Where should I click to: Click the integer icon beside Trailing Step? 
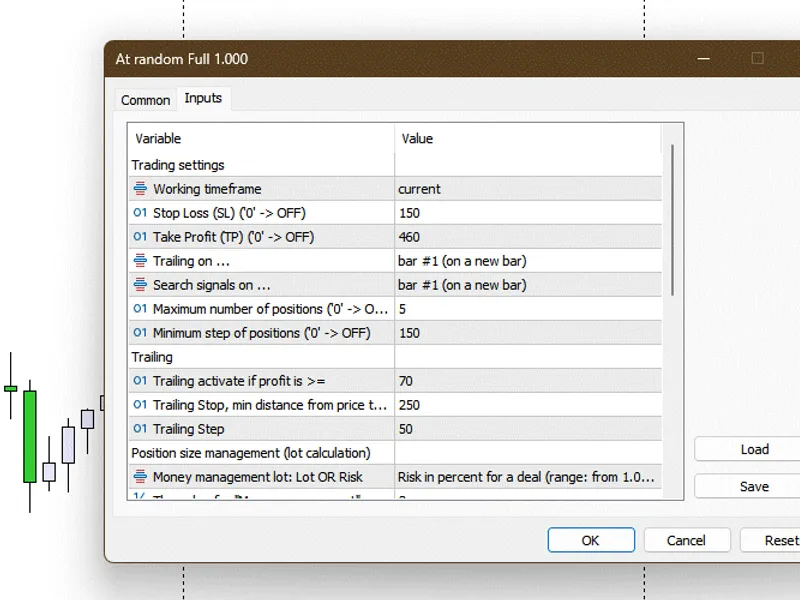[x=140, y=429]
